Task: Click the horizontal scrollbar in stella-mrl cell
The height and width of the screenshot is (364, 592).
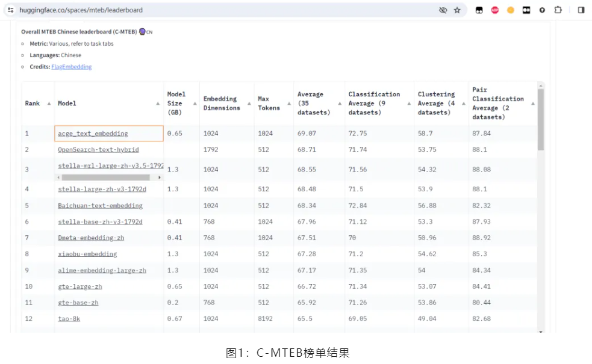Action: [x=106, y=177]
